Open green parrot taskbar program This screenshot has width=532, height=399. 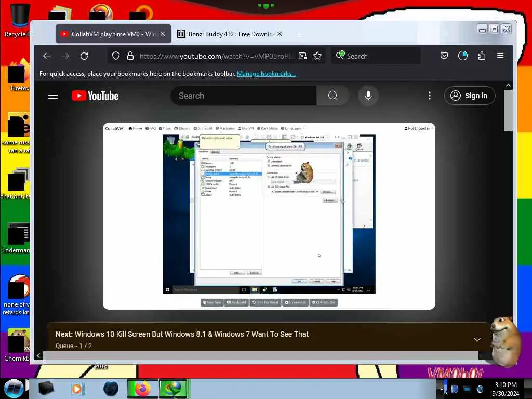[x=174, y=389]
